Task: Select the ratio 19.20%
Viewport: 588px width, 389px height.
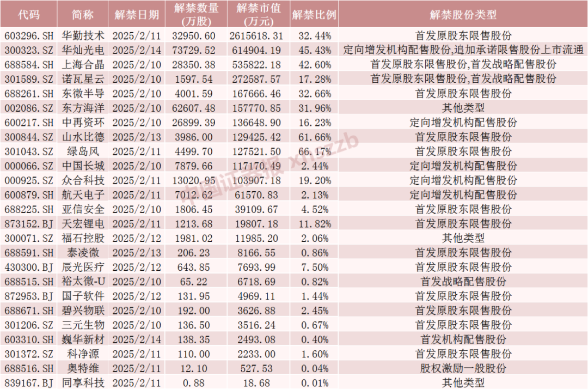Action: pyautogui.click(x=315, y=181)
